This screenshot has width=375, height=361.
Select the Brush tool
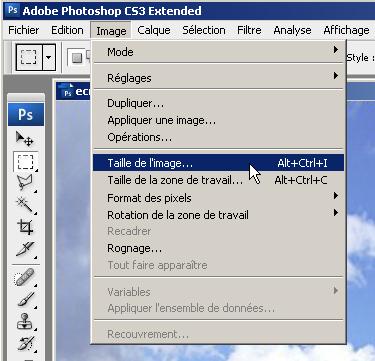[x=25, y=299]
